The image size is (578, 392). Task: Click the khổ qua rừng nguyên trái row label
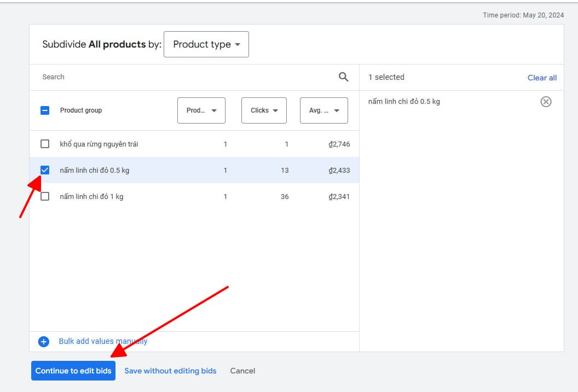click(x=99, y=143)
